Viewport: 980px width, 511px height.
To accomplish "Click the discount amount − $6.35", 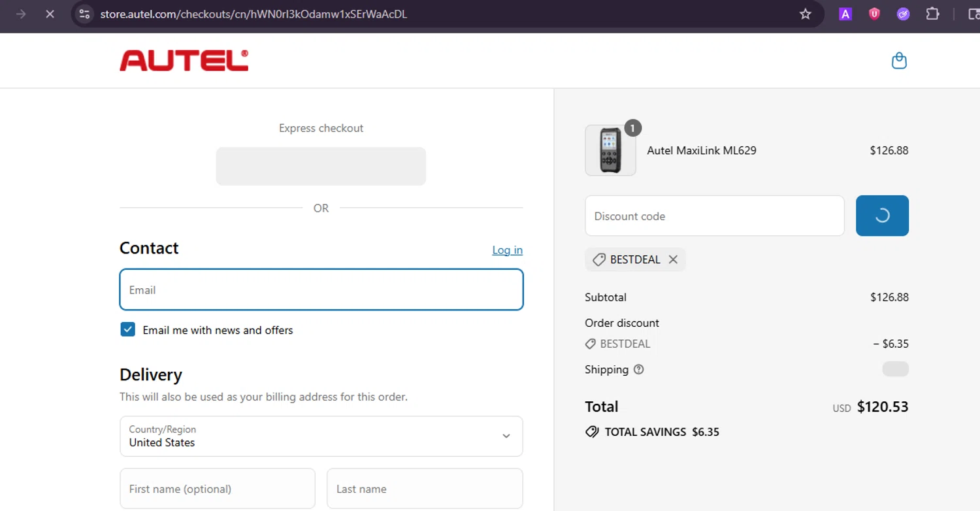I will [890, 344].
